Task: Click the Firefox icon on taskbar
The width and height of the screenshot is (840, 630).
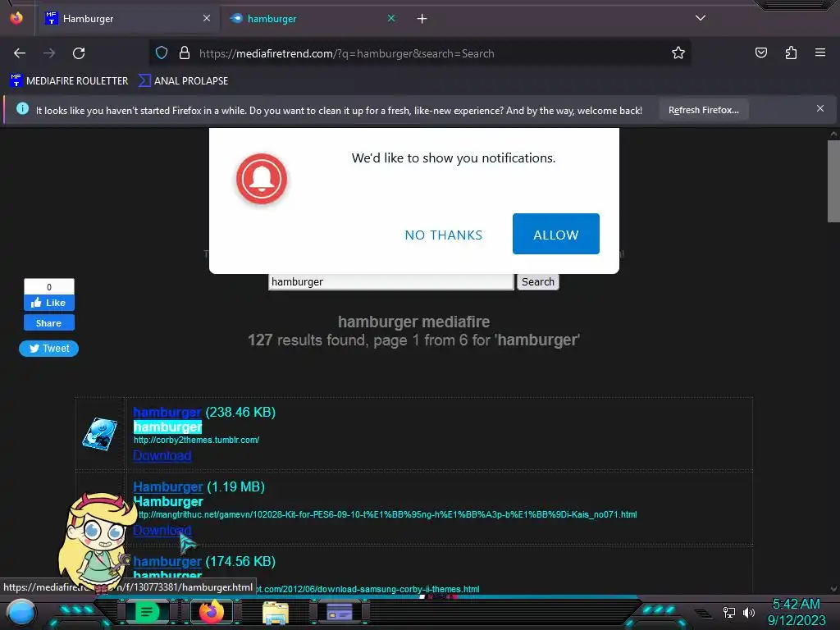Action: pyautogui.click(x=211, y=612)
